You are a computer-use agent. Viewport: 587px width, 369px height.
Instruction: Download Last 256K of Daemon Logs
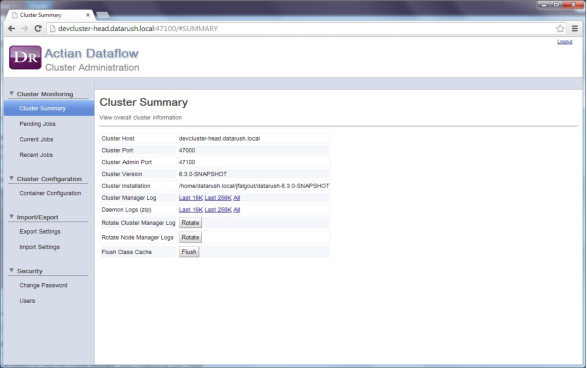click(218, 210)
